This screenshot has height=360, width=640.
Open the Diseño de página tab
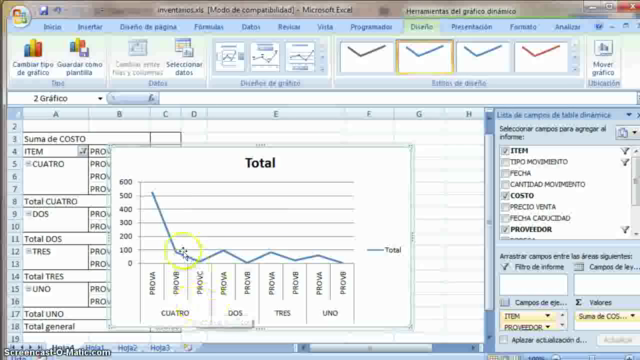[148, 27]
